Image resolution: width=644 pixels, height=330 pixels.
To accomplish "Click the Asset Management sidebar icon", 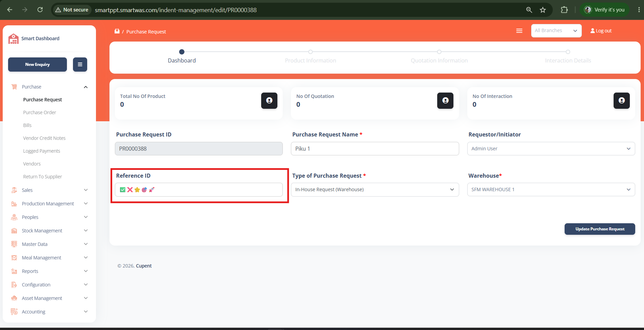I will (x=14, y=298).
